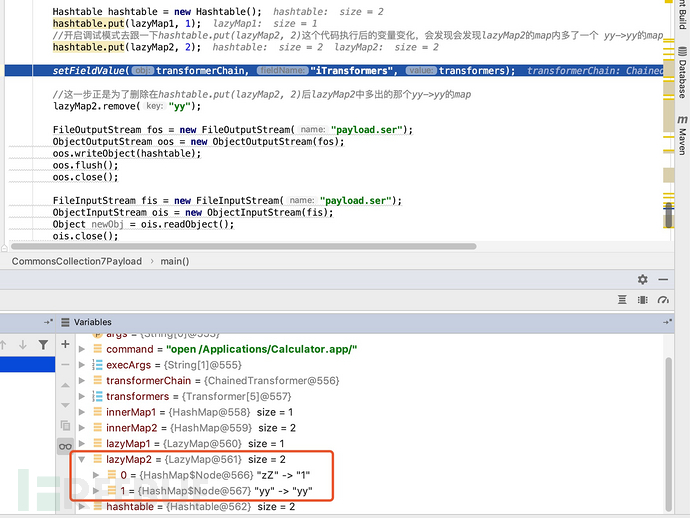Select previous frame up arrow
Image resolution: width=690 pixels, height=518 pixels.
click(x=4, y=345)
